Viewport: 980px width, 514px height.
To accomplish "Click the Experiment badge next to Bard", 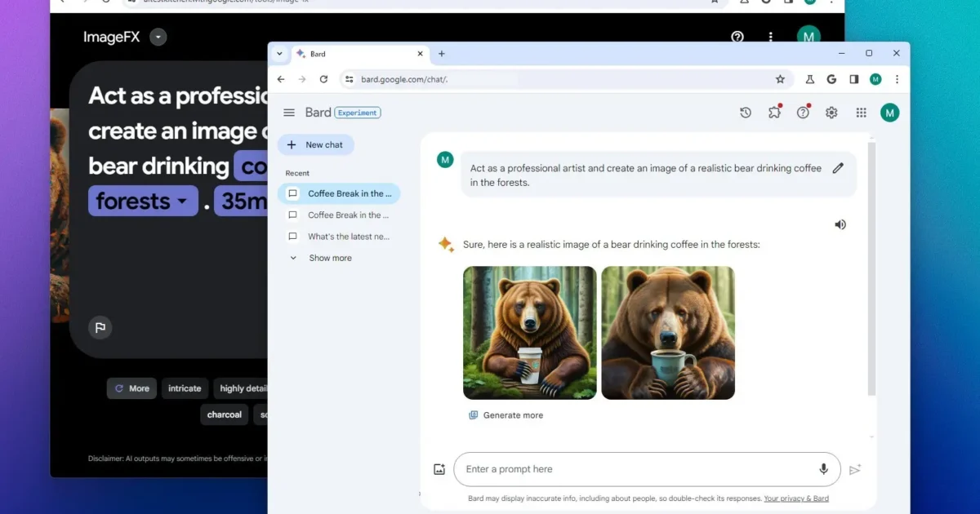I will pyautogui.click(x=358, y=113).
